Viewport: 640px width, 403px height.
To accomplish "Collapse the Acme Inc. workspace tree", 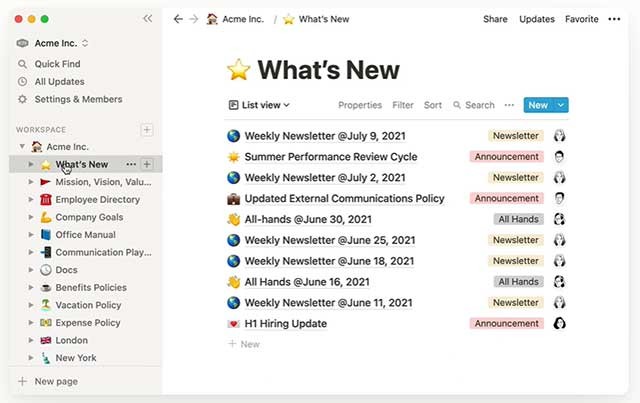I will 22,147.
